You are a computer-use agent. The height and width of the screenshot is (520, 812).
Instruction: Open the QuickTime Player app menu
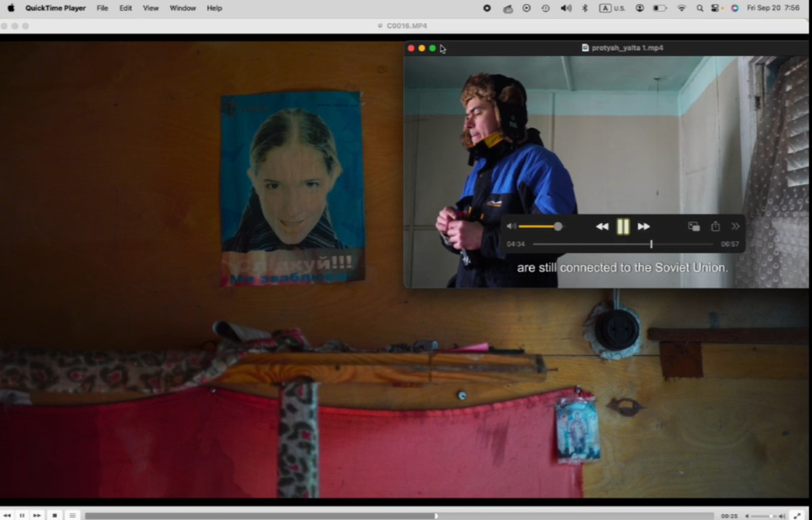tap(55, 8)
